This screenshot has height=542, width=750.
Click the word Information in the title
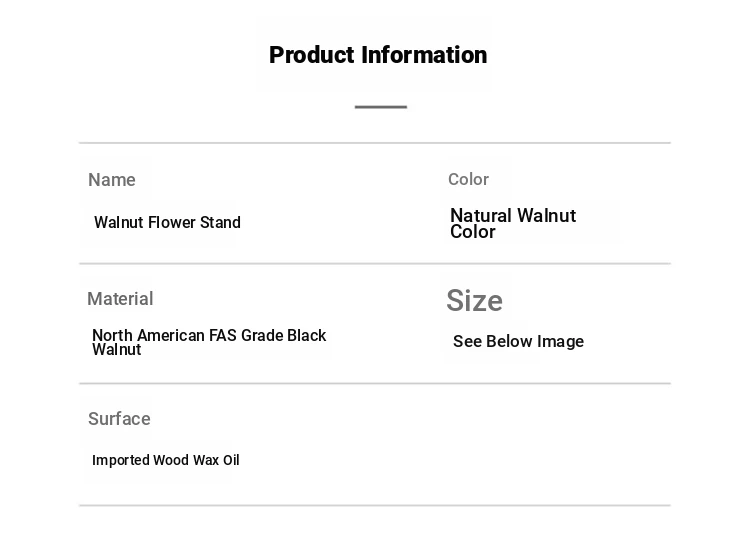click(424, 55)
